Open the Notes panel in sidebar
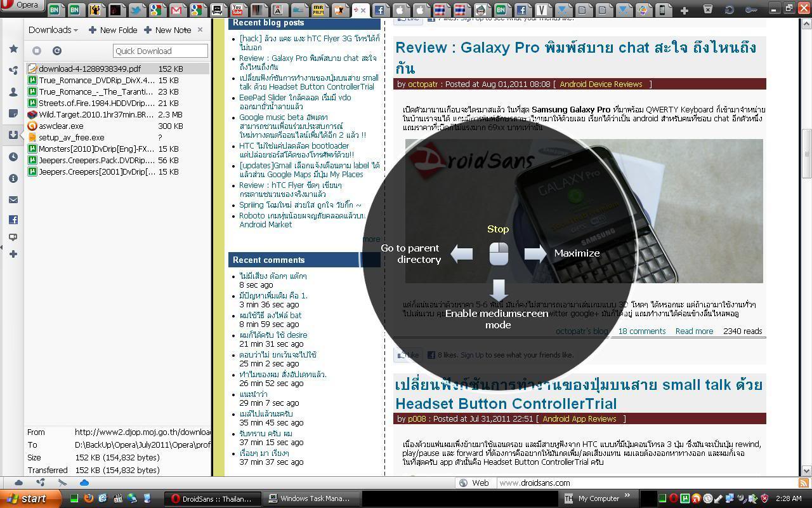The image size is (812, 508). [x=13, y=114]
